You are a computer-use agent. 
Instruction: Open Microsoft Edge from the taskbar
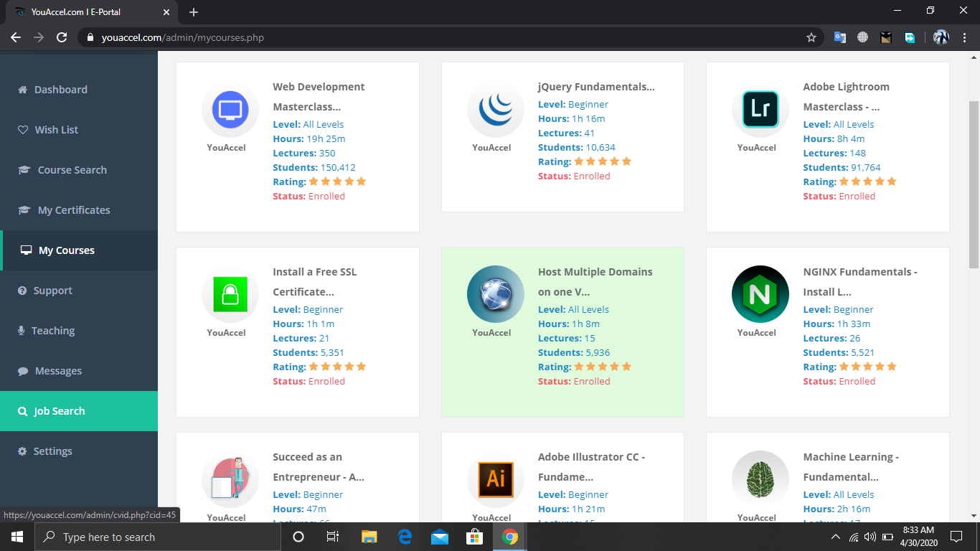point(405,537)
